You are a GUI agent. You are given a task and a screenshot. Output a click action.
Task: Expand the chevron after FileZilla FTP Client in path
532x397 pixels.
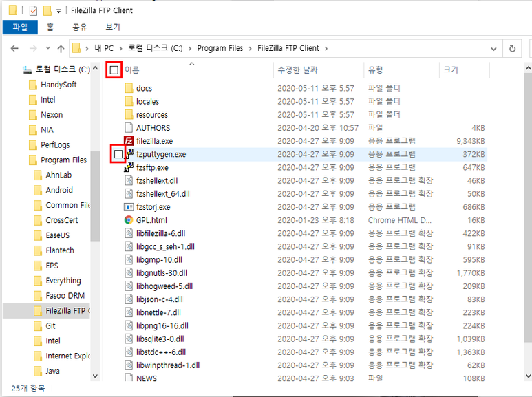(x=326, y=49)
